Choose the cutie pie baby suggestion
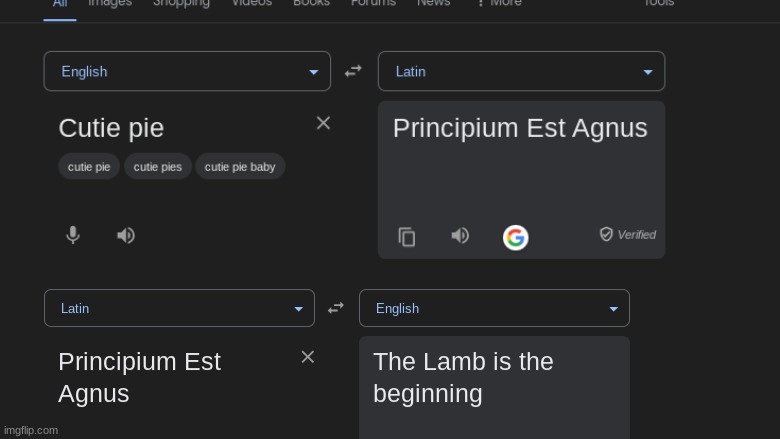Viewport: 780px width, 439px height. tap(240, 167)
